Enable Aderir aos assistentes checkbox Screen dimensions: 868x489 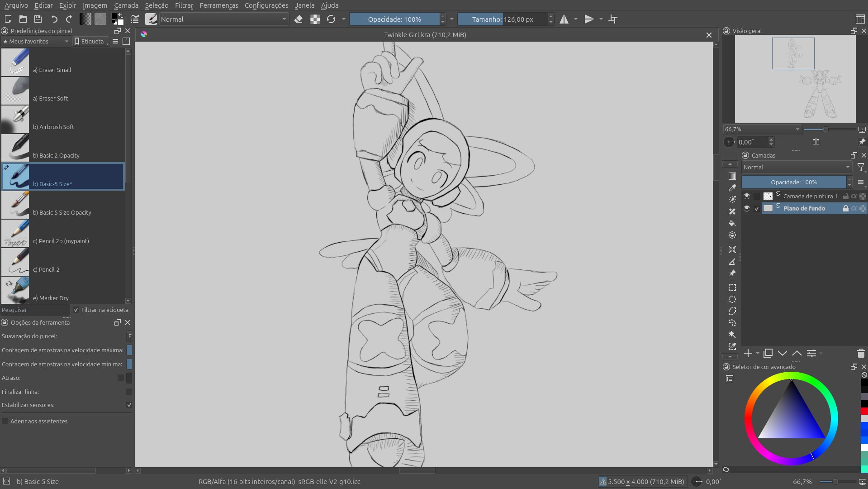[x=5, y=421]
